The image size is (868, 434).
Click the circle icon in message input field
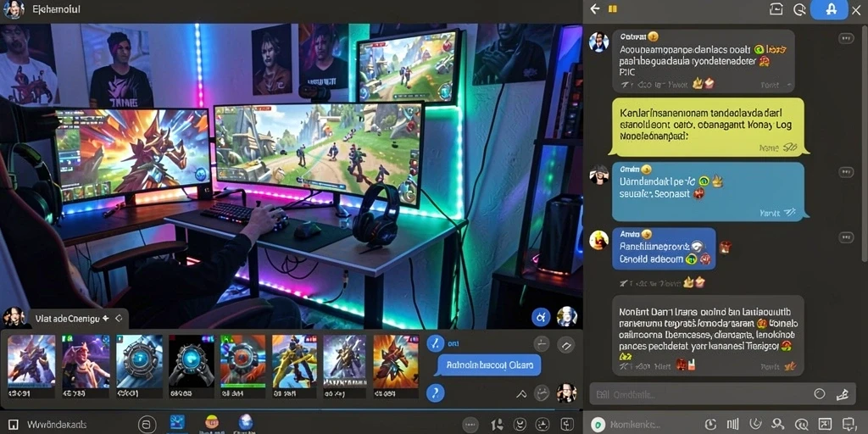(820, 394)
